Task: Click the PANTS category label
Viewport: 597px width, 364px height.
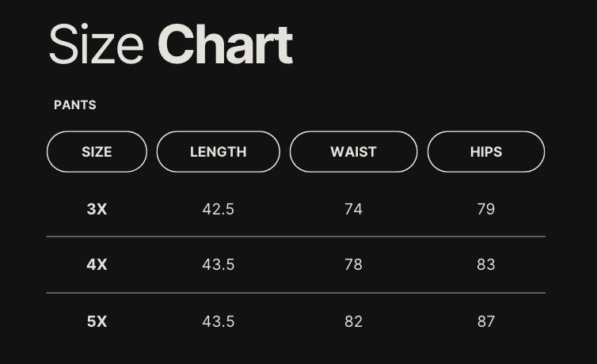Action: pos(75,105)
